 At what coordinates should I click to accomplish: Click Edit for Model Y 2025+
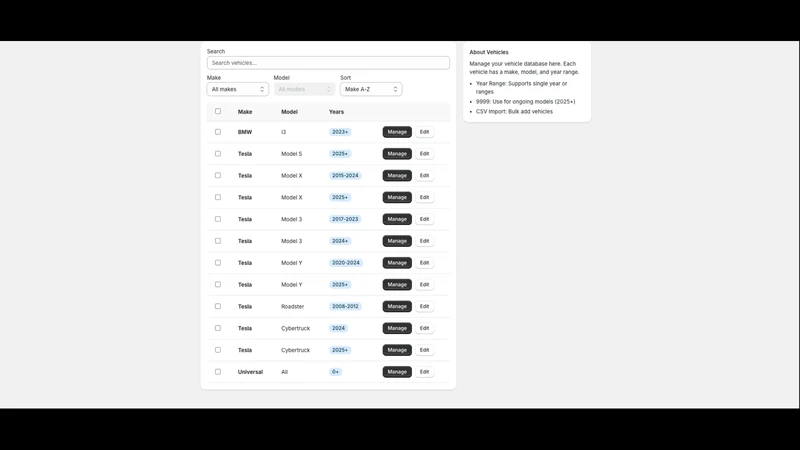pos(424,285)
